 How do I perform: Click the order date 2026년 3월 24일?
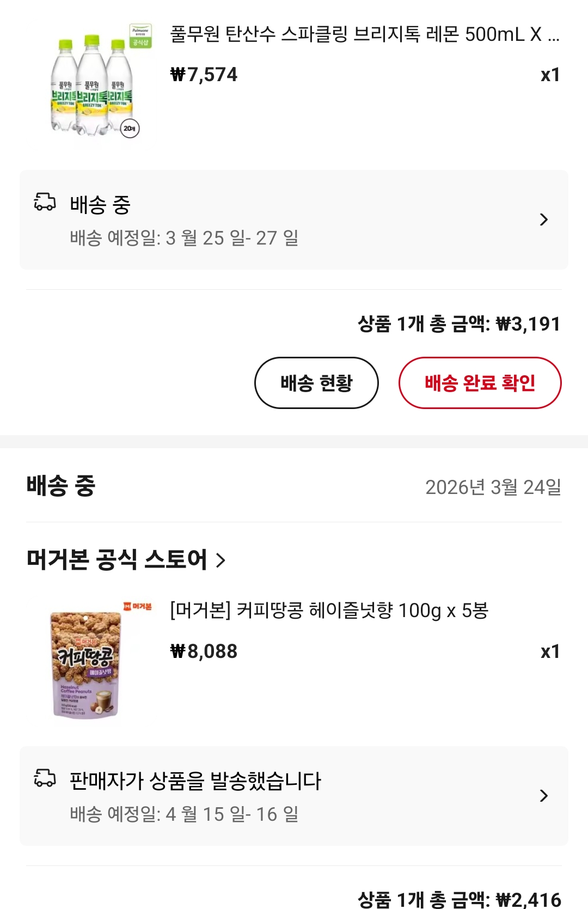tap(493, 487)
